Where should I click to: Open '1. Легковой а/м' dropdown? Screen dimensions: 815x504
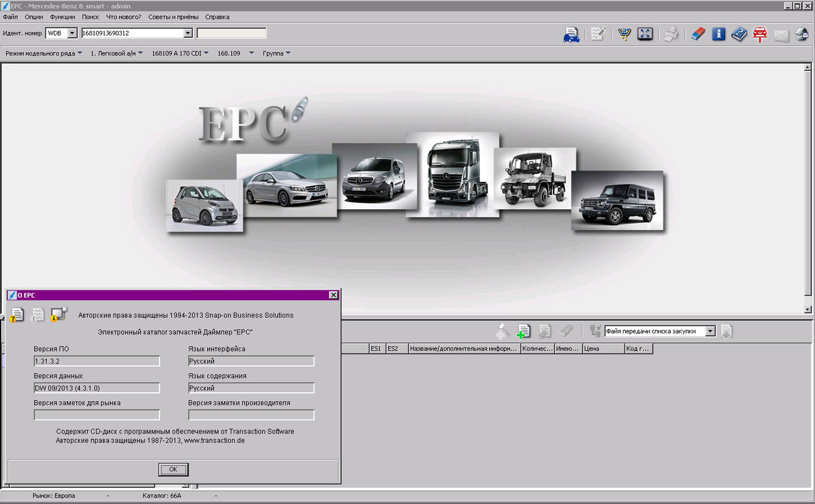pyautogui.click(x=117, y=53)
